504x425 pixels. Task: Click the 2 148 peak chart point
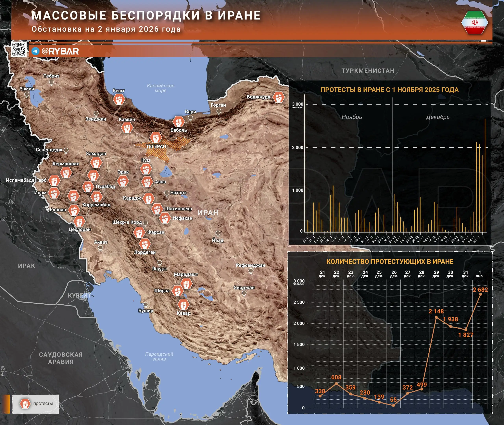point(436,317)
